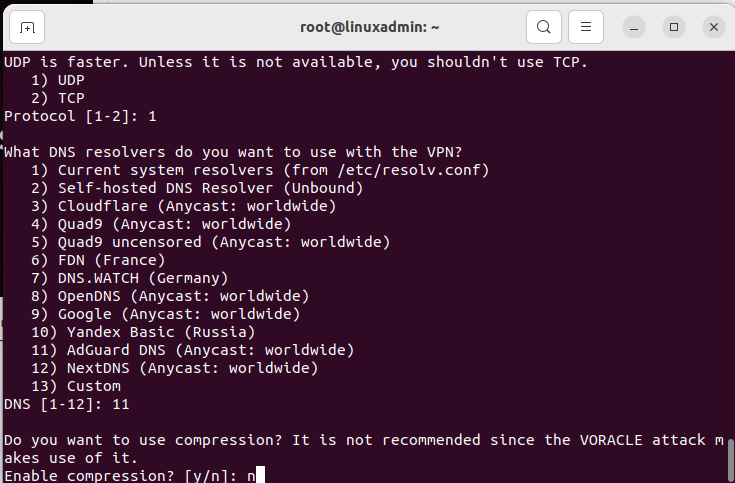Screen dimensions: 735x483
Task: Minimize the terminal window
Action: click(x=634, y=27)
